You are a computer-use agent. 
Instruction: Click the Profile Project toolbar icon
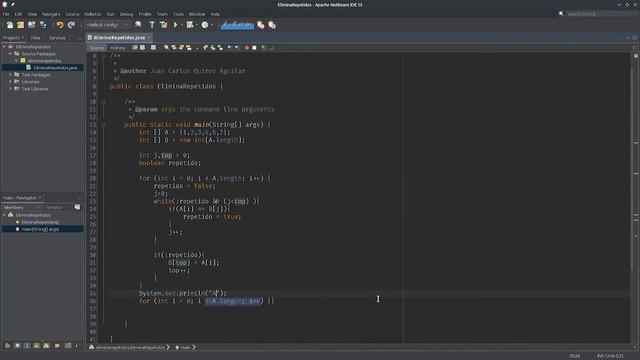[x=204, y=25]
